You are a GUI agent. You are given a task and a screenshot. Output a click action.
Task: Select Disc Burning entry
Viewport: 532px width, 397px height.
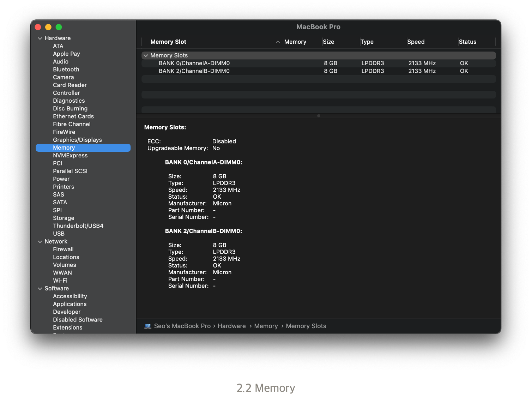(70, 109)
